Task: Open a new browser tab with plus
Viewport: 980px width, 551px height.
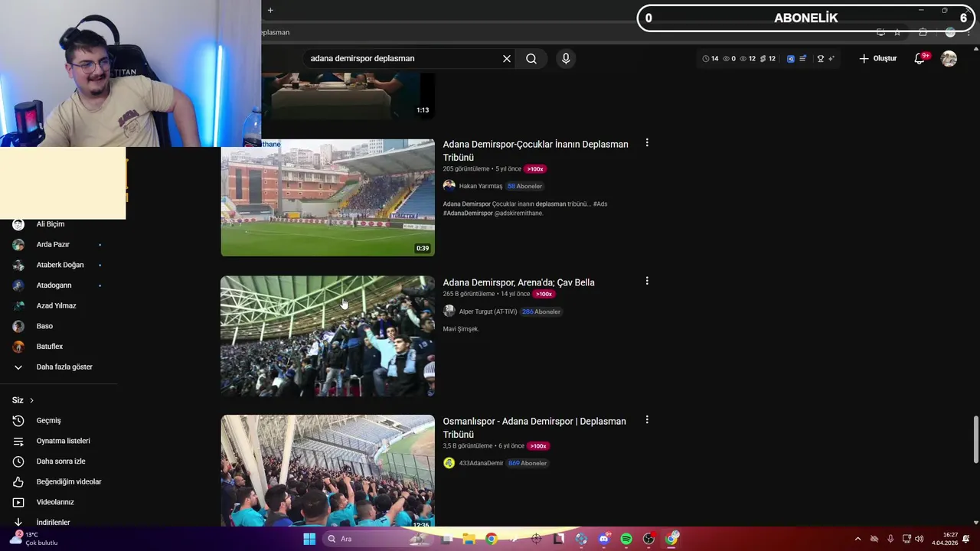Action: pos(270,10)
